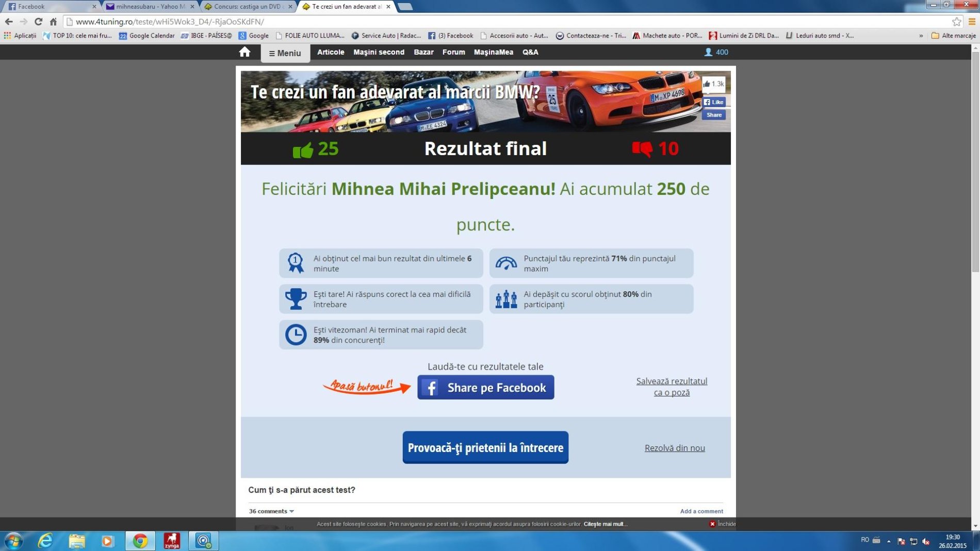The image size is (980, 551).
Task: Open the Zynga taskbar icon
Action: 172,541
